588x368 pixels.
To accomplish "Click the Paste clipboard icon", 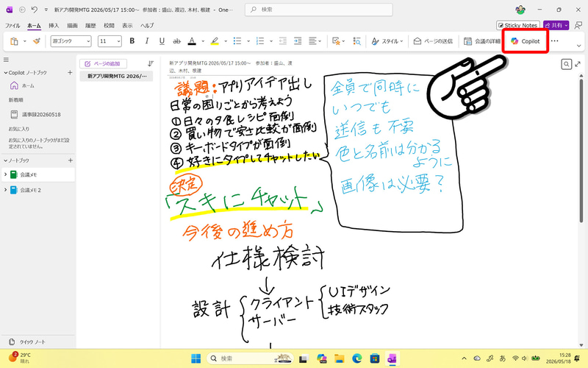I will pos(14,41).
